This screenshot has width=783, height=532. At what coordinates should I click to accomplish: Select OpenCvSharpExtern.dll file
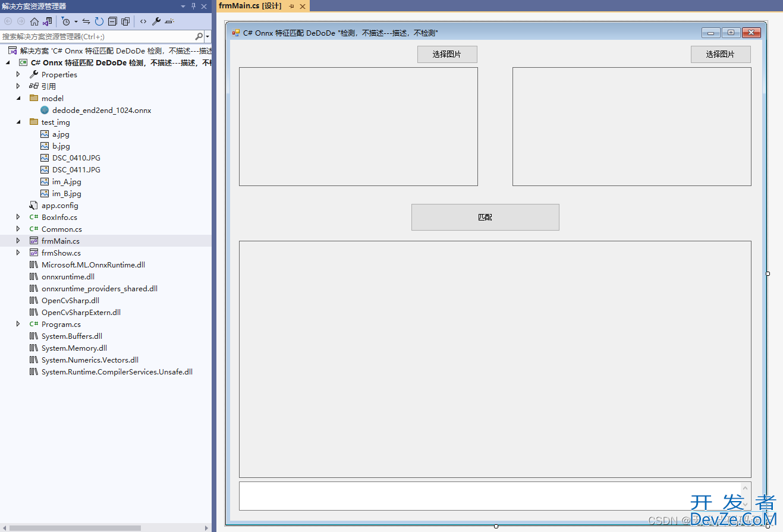tap(81, 312)
